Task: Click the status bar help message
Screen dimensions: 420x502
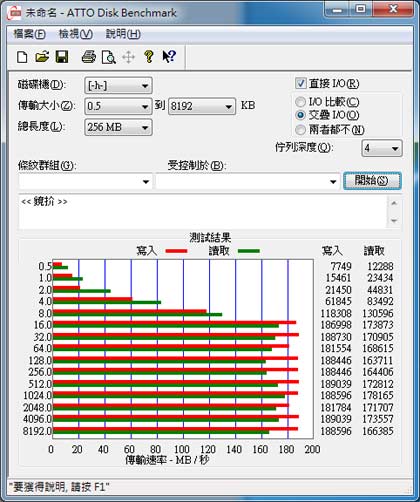Action: tap(59, 487)
